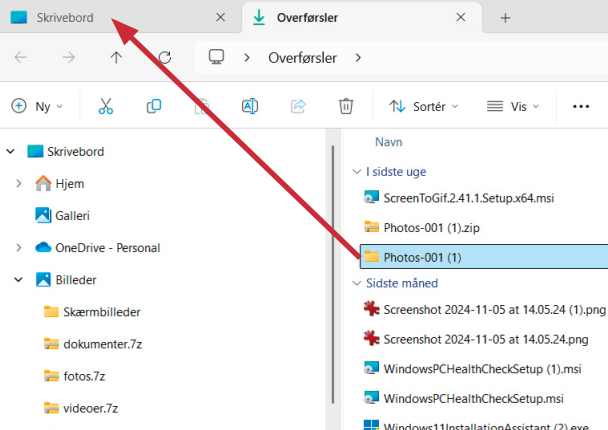Expand the Hjem tree node
Viewport: 608px width, 430px height.
tap(18, 184)
